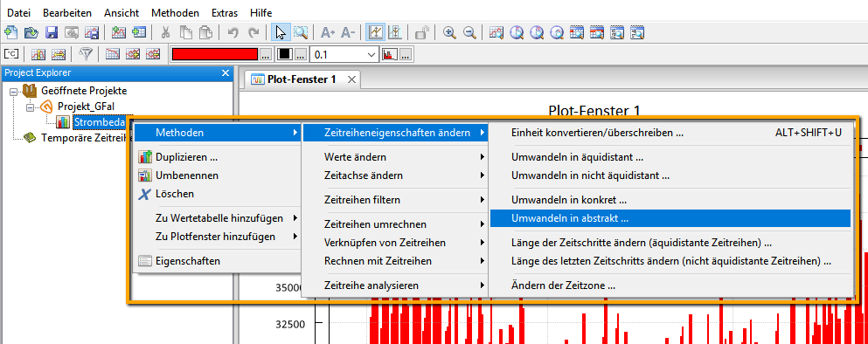This screenshot has height=344, width=868.
Task: Expand the Zeitreihen filtern submenu
Action: click(x=395, y=200)
